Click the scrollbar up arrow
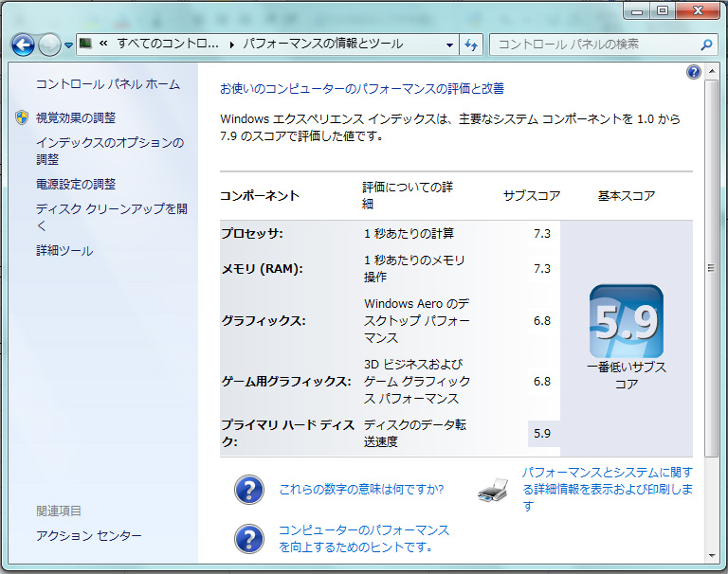The height and width of the screenshot is (574, 728). [x=711, y=71]
